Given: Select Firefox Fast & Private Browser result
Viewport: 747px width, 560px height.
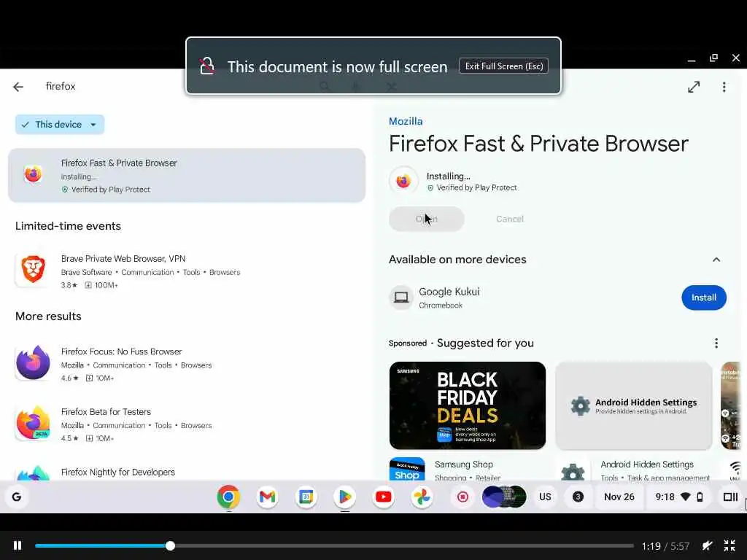Looking at the screenshot, I should click(187, 175).
